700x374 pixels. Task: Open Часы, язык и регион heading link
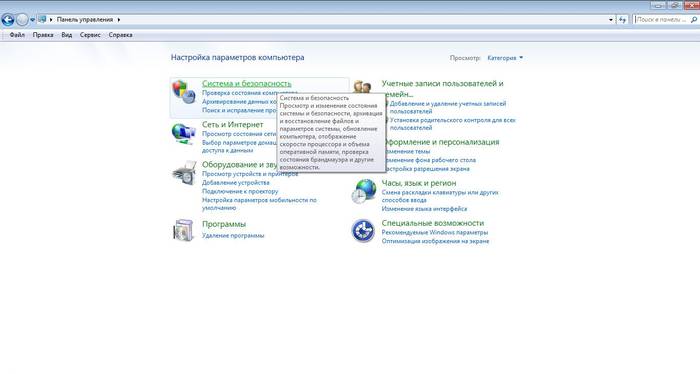419,183
